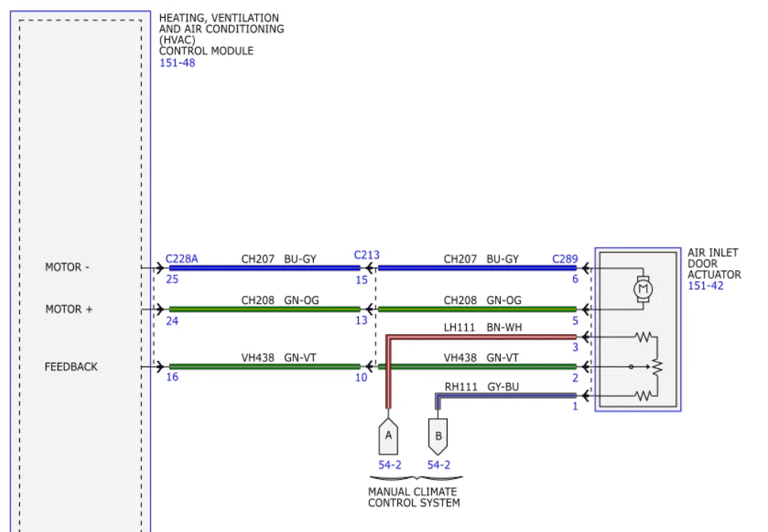This screenshot has width=768, height=532.
Task: Select the MOTOR - label
Action: coord(67,267)
